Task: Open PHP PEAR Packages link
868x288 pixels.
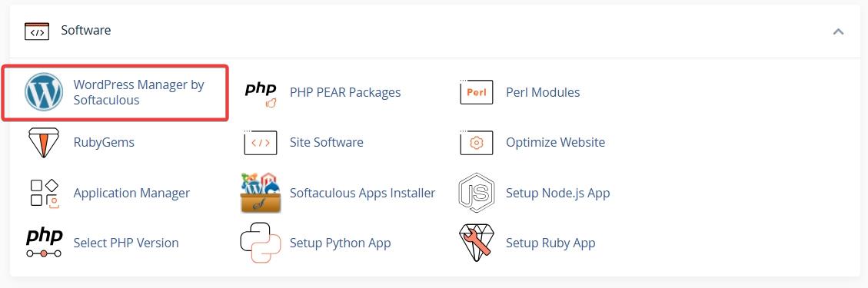Action: (x=345, y=92)
